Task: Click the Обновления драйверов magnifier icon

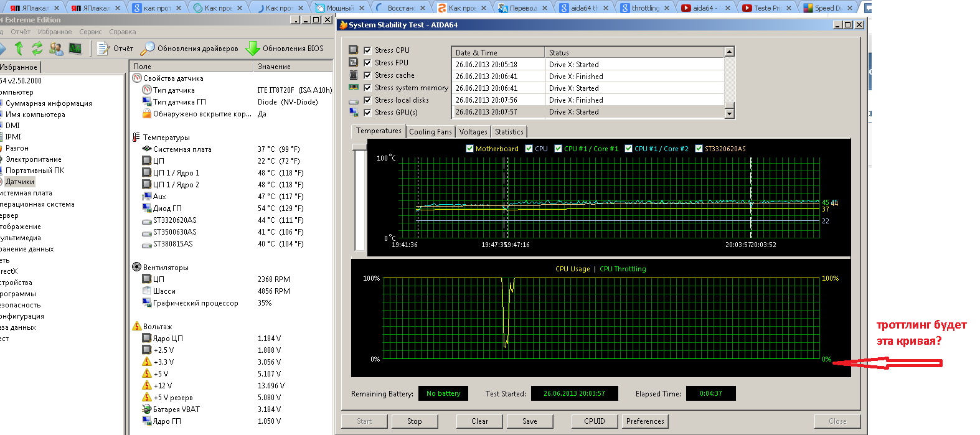Action: (x=148, y=49)
